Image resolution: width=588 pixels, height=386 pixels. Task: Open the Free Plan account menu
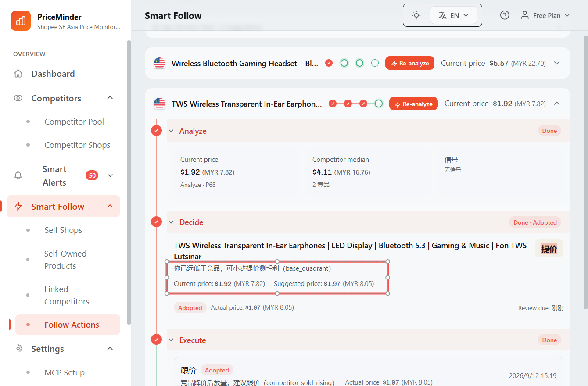click(x=545, y=15)
